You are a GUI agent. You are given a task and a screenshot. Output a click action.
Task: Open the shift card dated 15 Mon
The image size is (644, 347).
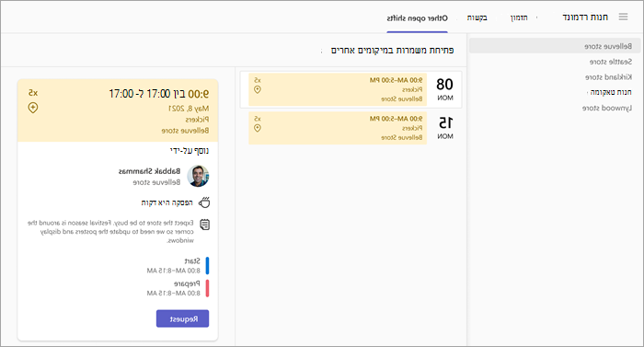coord(351,128)
